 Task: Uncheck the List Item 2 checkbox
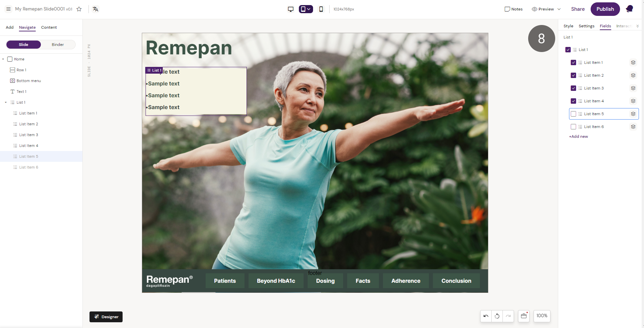(x=573, y=75)
